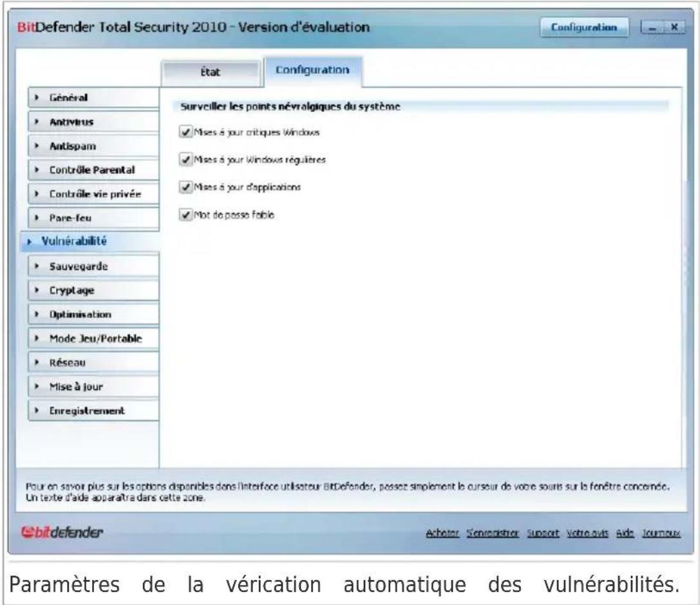Screen dimensions: 700x605
Task: Expand the Optimisation section arrow
Action: click(x=37, y=314)
